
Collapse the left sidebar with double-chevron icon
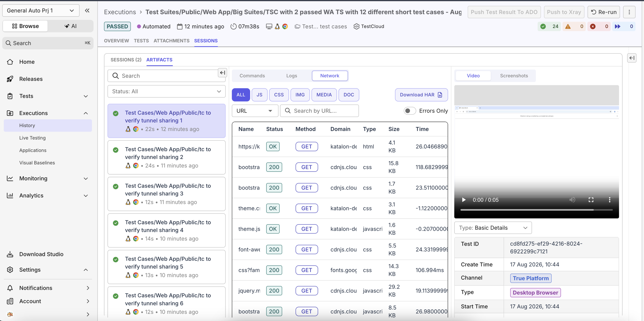(x=87, y=10)
